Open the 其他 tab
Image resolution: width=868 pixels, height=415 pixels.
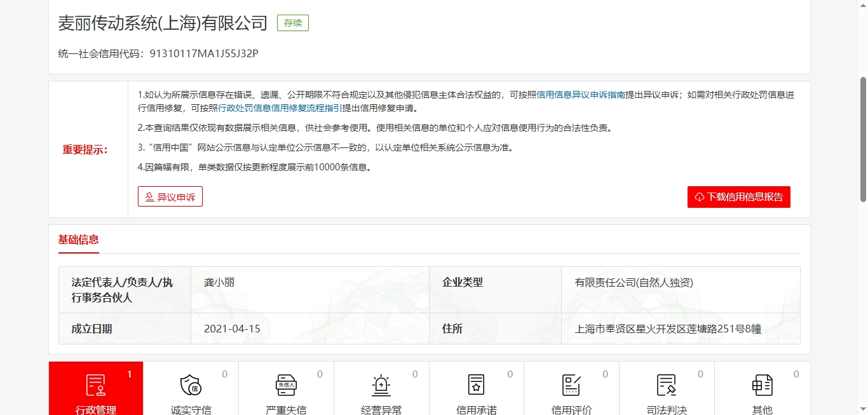[762, 388]
